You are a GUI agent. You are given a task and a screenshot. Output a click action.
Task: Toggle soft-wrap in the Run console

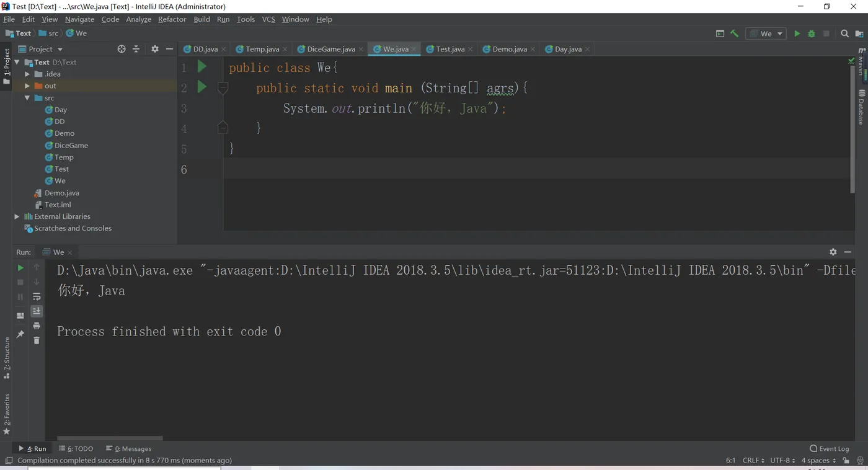37,296
